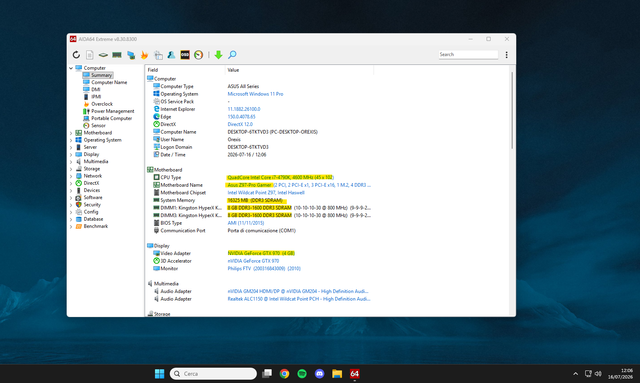Open the OSD panel toolbar icon

185,55
